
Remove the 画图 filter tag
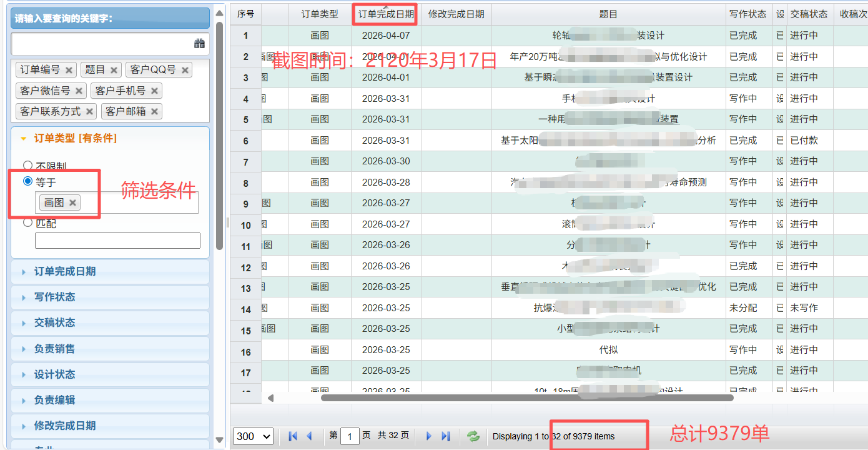pyautogui.click(x=72, y=202)
